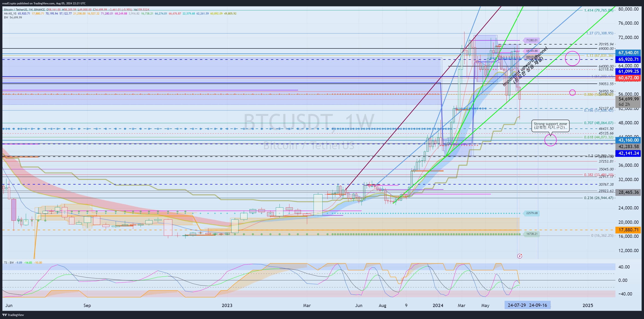Click the red 60,672.00 price label
644x319 pixels.
click(x=628, y=78)
